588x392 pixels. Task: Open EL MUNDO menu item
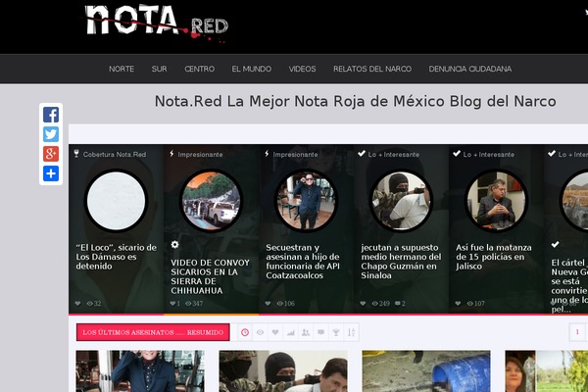252,69
